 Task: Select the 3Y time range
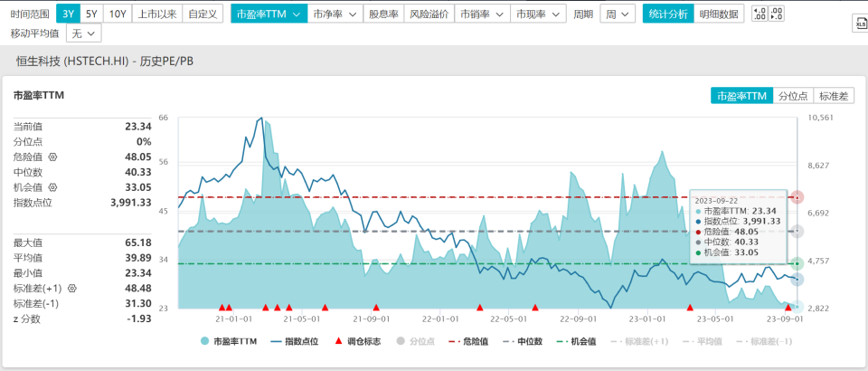pos(68,14)
